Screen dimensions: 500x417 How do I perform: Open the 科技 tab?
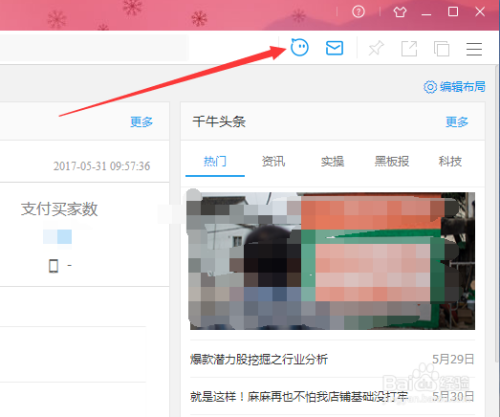pos(450,162)
